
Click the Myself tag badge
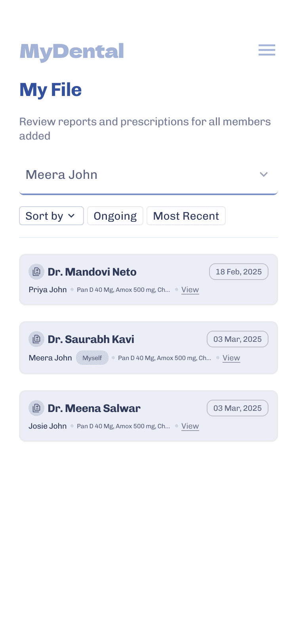[92, 358]
